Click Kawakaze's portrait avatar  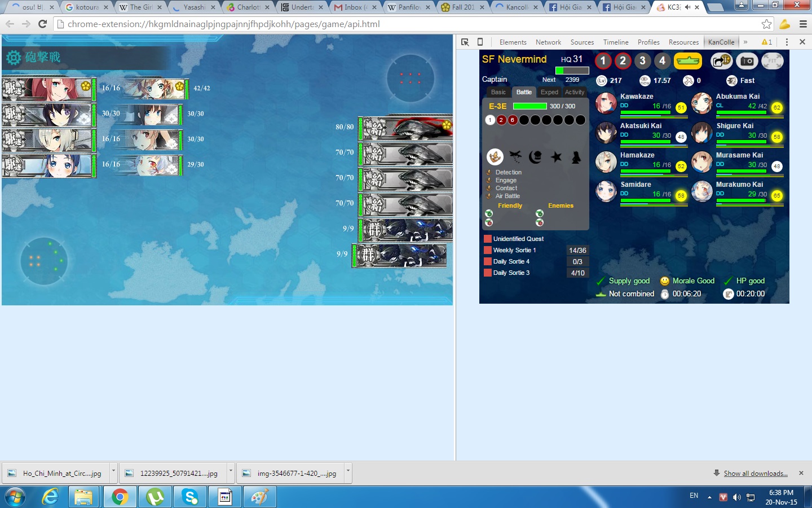tap(606, 103)
